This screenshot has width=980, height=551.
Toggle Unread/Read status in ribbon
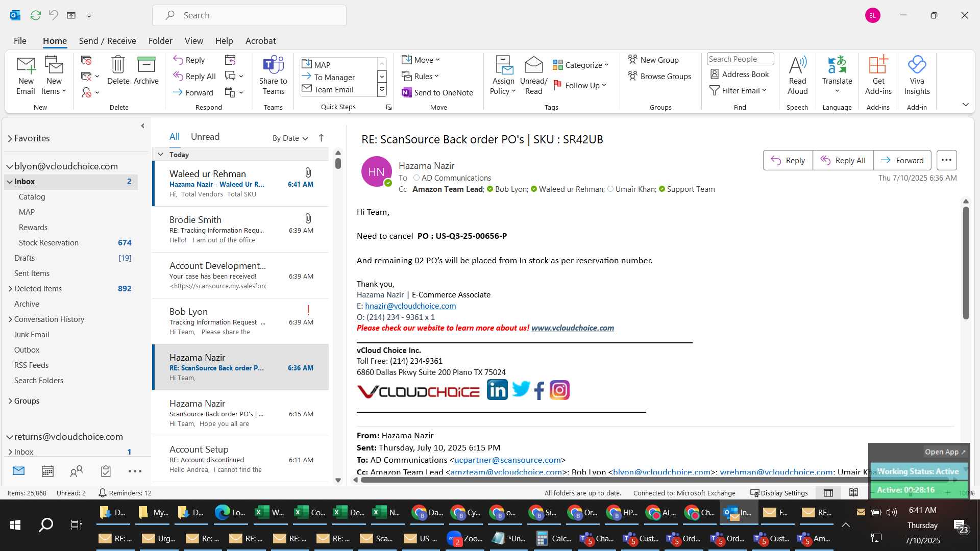pyautogui.click(x=533, y=76)
